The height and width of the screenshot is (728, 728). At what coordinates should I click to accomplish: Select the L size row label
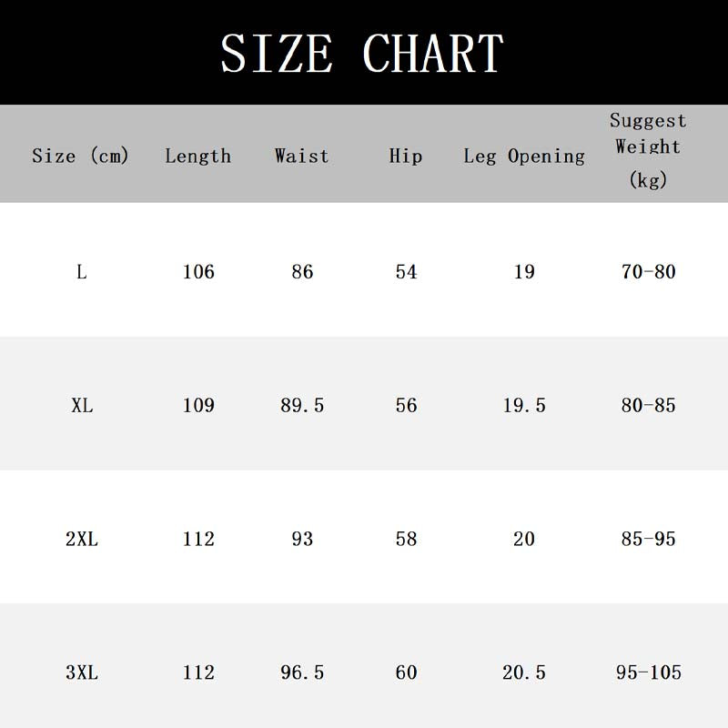[x=82, y=271]
